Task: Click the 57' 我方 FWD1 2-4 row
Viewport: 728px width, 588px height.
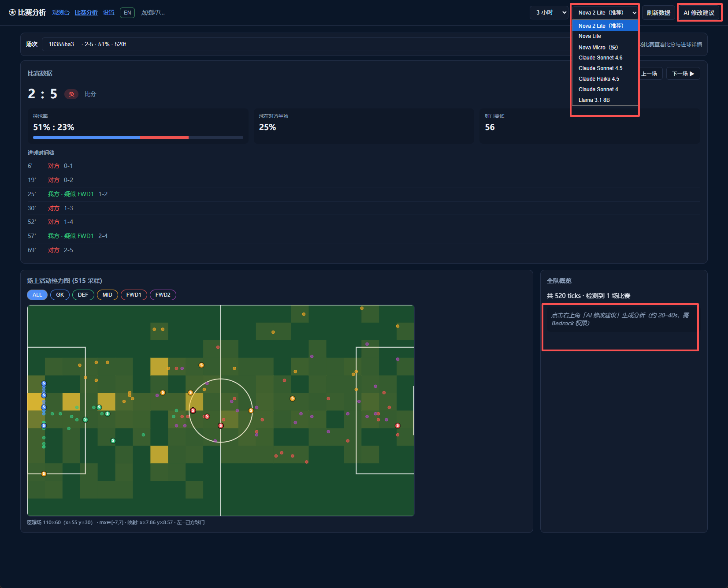Action: click(364, 236)
